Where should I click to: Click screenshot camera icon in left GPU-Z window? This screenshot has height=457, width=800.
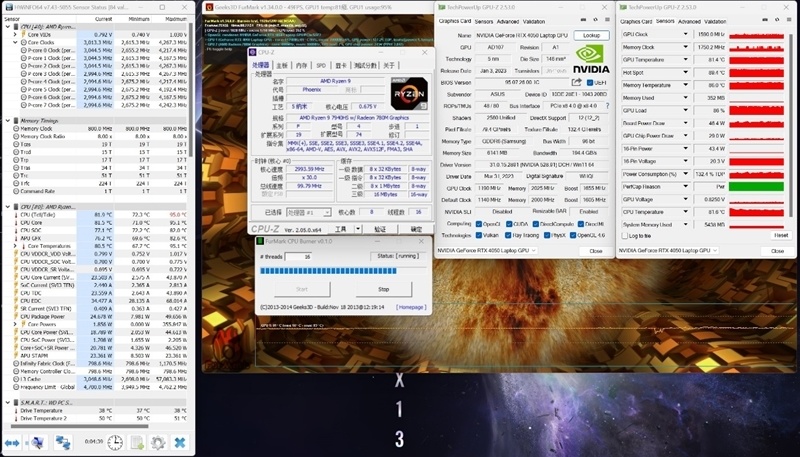pos(583,20)
